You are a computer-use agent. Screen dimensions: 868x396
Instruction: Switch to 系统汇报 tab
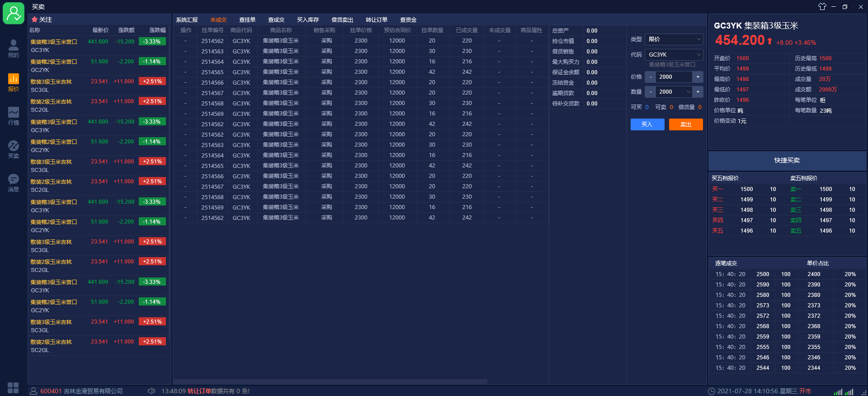pyautogui.click(x=187, y=20)
